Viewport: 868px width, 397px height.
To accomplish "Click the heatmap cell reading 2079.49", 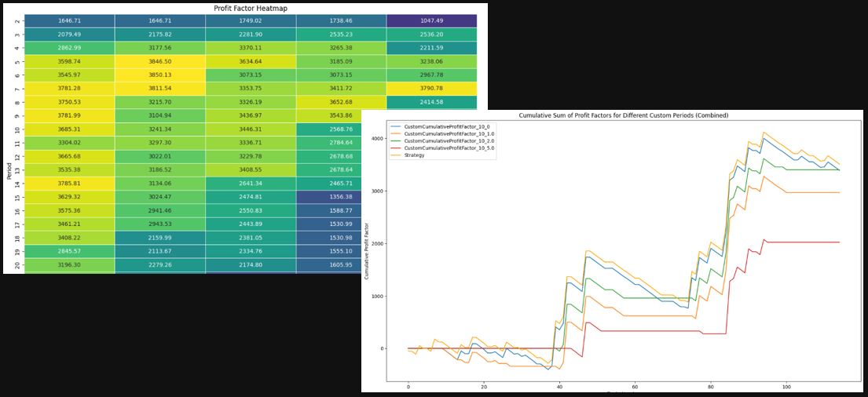I will coord(69,35).
